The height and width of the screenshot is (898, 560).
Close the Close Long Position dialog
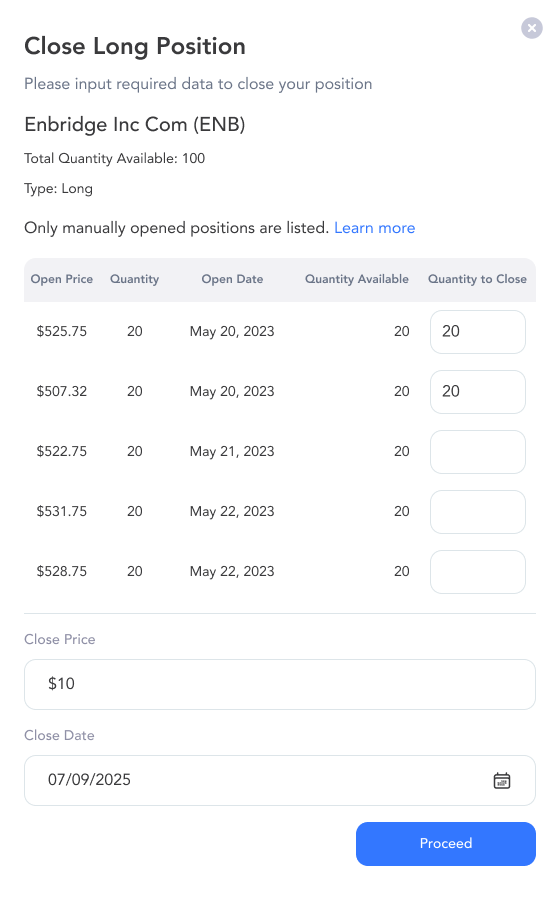click(x=531, y=27)
